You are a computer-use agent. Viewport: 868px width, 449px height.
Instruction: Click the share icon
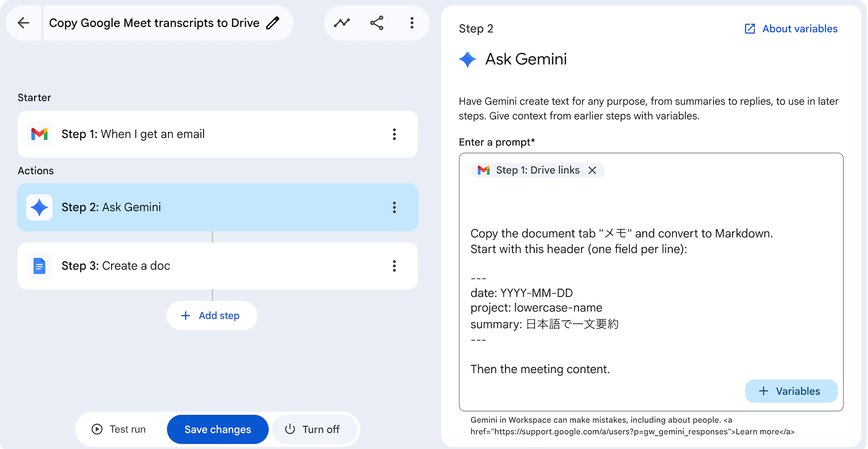point(377,23)
